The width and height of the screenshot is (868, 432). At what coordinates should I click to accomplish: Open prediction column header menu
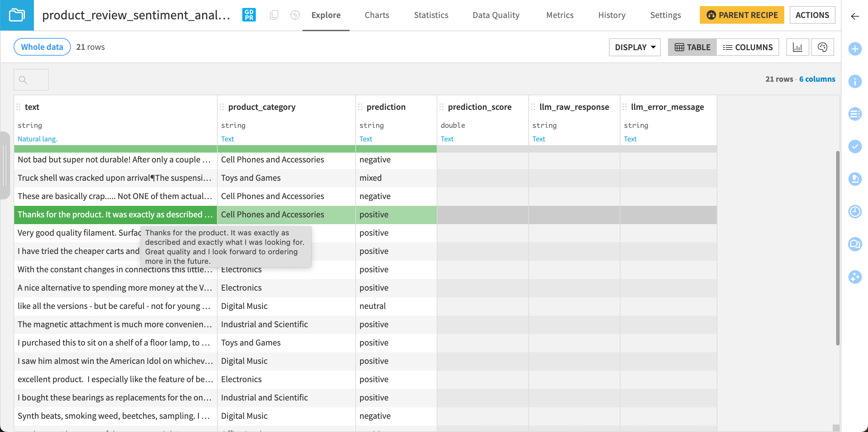click(x=386, y=107)
